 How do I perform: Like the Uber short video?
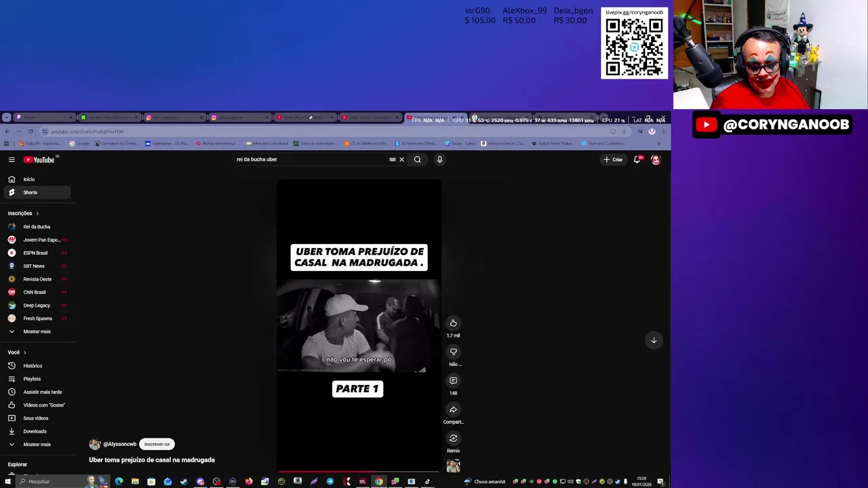click(453, 323)
